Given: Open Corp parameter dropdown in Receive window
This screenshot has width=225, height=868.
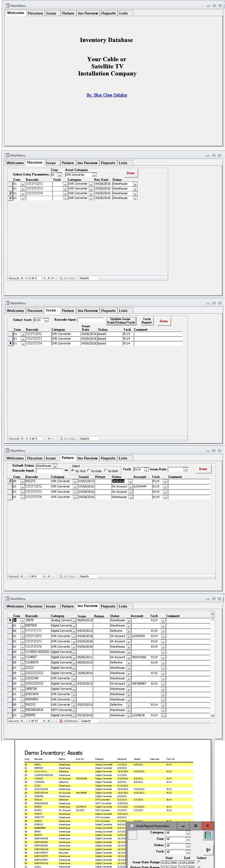Looking at the screenshot, I should (59, 175).
